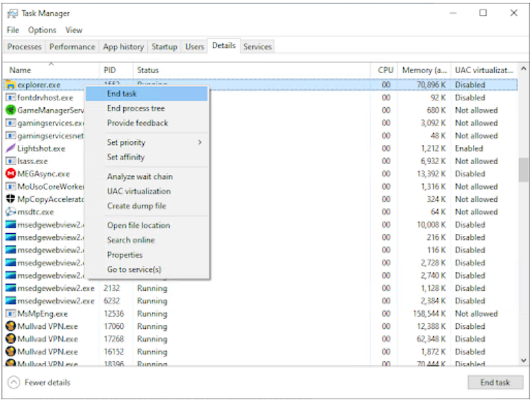Image resolution: width=532 pixels, height=400 pixels.
Task: Click the Lightshot.exe feather icon
Action: [11, 148]
